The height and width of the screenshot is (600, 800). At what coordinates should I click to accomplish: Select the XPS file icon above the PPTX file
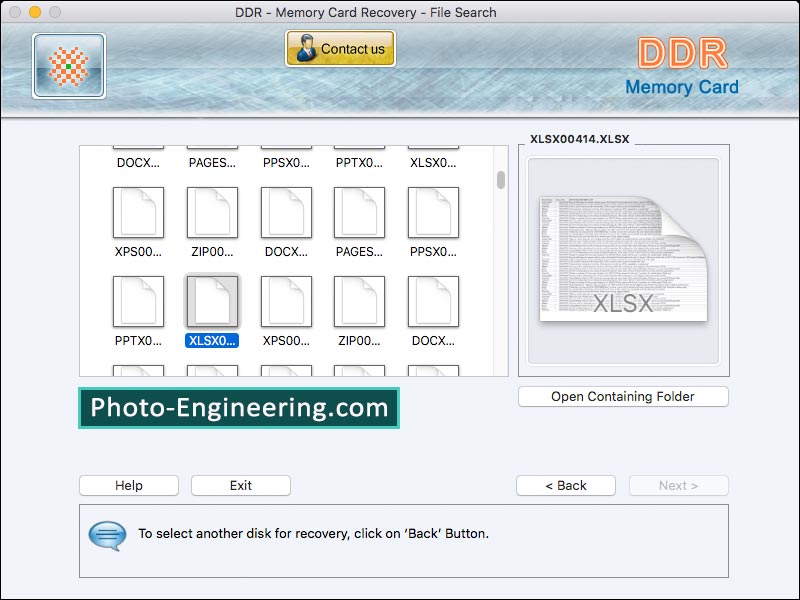pyautogui.click(x=138, y=213)
